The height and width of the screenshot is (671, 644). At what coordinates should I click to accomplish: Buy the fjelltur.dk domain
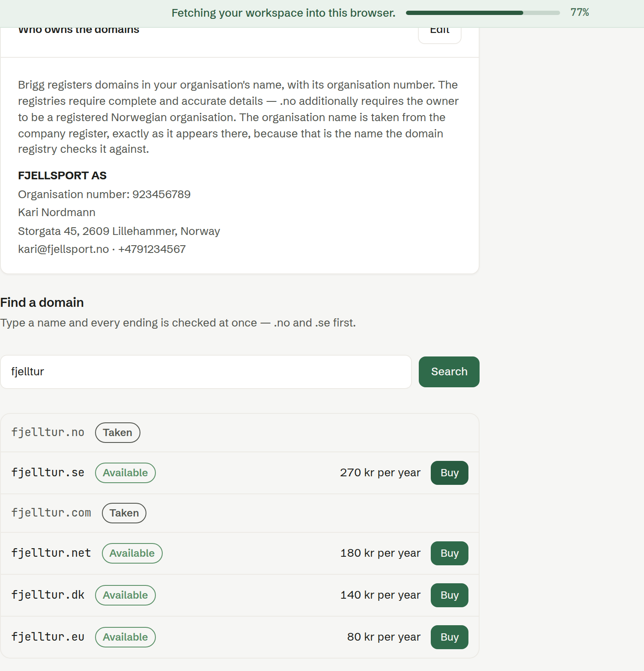pos(449,595)
